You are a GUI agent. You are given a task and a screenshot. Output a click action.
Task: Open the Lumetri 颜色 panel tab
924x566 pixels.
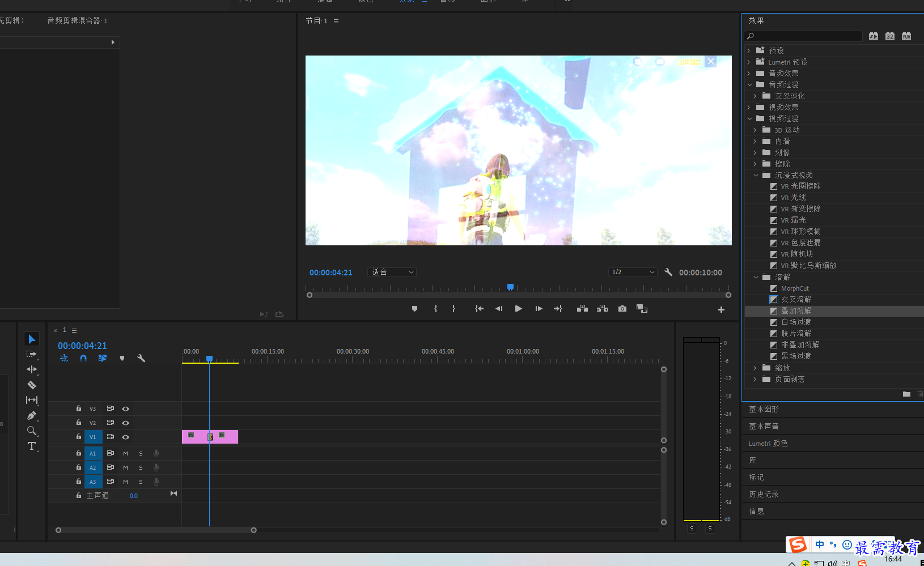768,443
